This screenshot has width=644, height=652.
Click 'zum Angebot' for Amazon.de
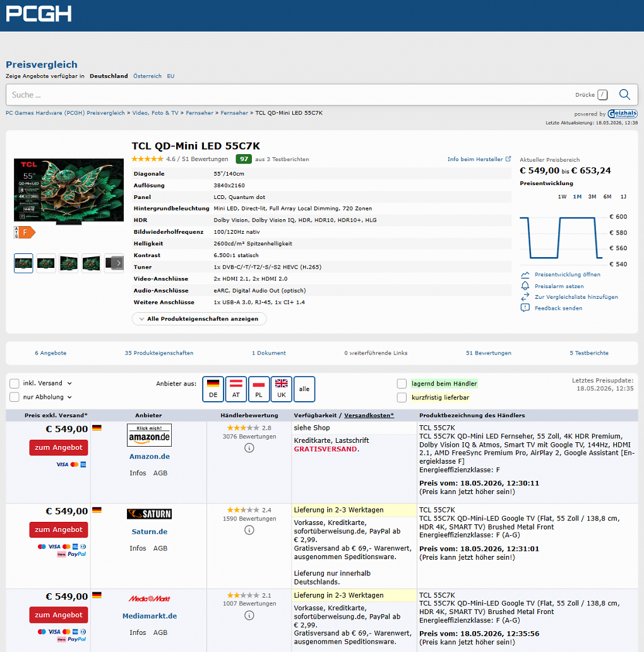[59, 448]
